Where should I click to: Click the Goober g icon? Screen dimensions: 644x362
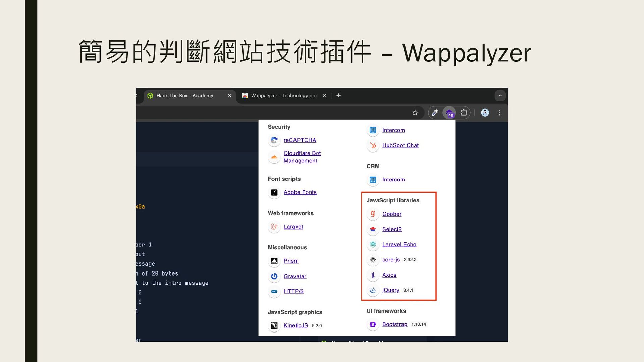point(373,214)
